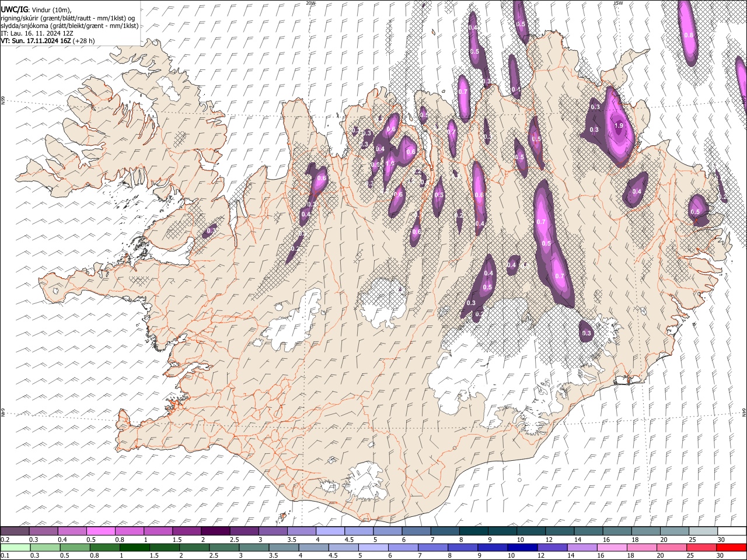Pick the mauve 1–1.5 snow legend swatch

click(158, 531)
